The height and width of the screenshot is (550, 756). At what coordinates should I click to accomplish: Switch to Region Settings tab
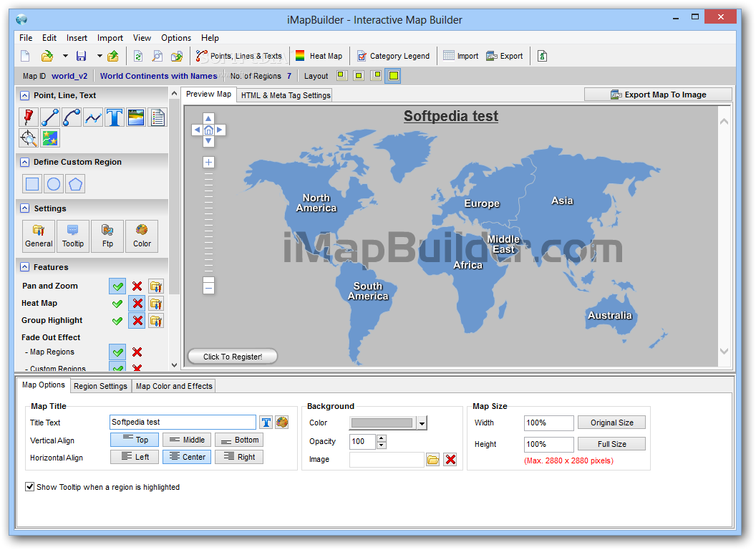(100, 386)
